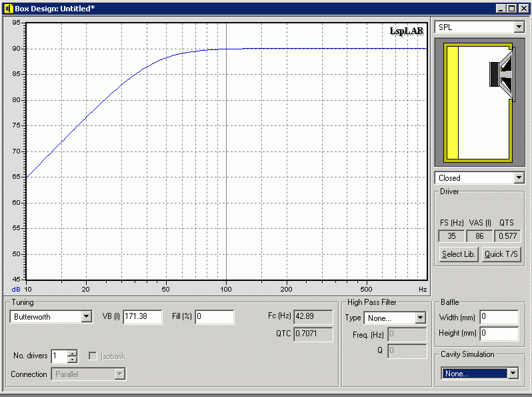532x397 pixels.
Task: Open the High Pass Filter Type dropdown
Action: click(x=420, y=318)
